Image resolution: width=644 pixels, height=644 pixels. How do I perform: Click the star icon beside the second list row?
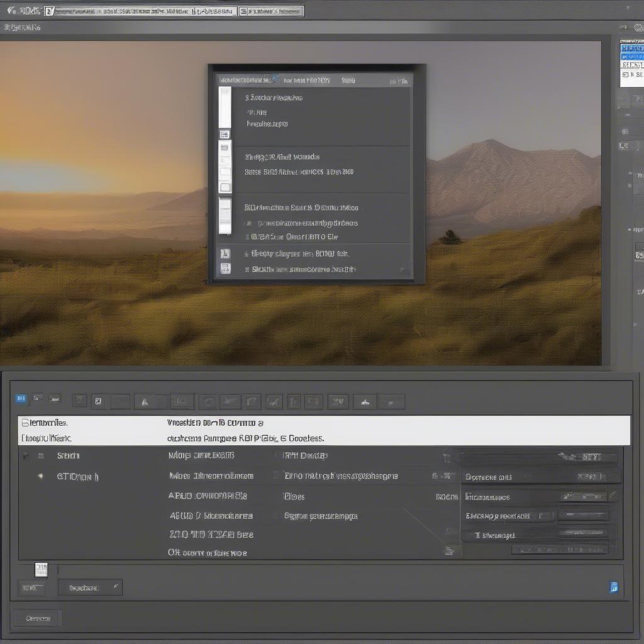tap(40, 476)
